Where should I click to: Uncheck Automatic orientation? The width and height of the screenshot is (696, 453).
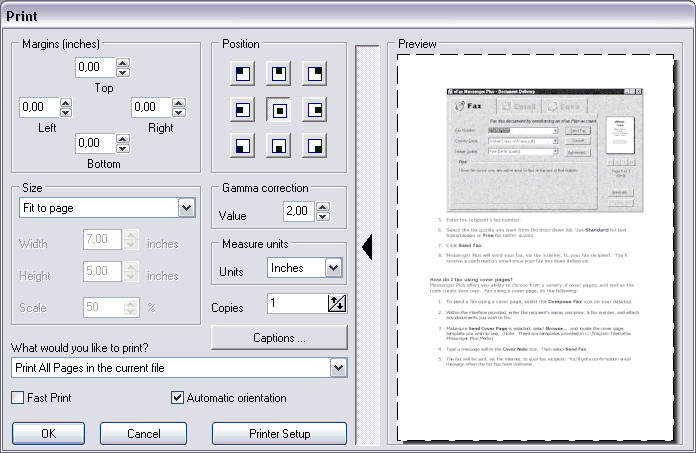177,398
